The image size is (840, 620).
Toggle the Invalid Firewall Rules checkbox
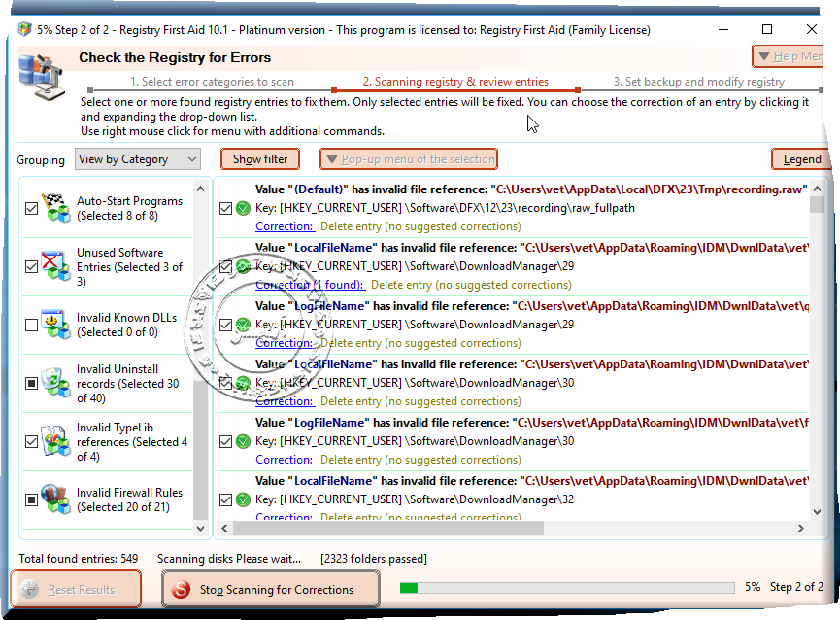32,499
